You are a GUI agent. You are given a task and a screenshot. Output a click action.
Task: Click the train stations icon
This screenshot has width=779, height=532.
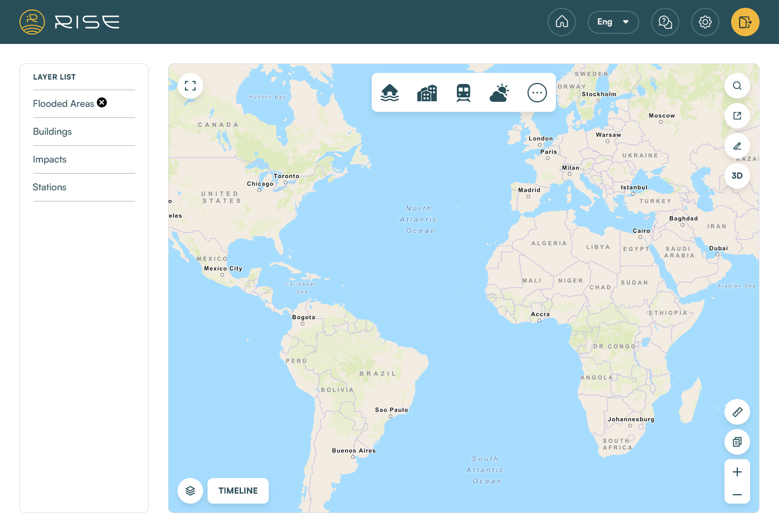(464, 92)
